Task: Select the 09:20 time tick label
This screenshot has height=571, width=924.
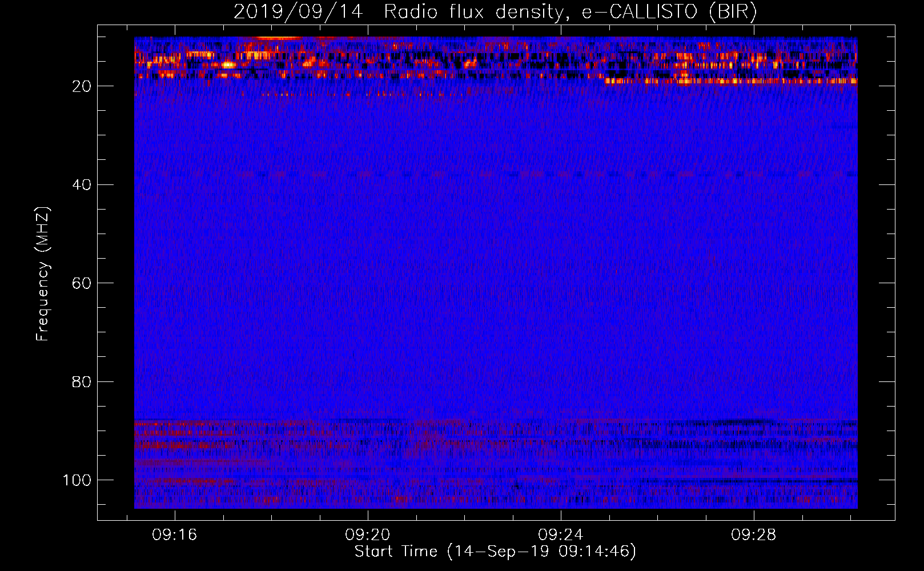Action: click(x=367, y=535)
